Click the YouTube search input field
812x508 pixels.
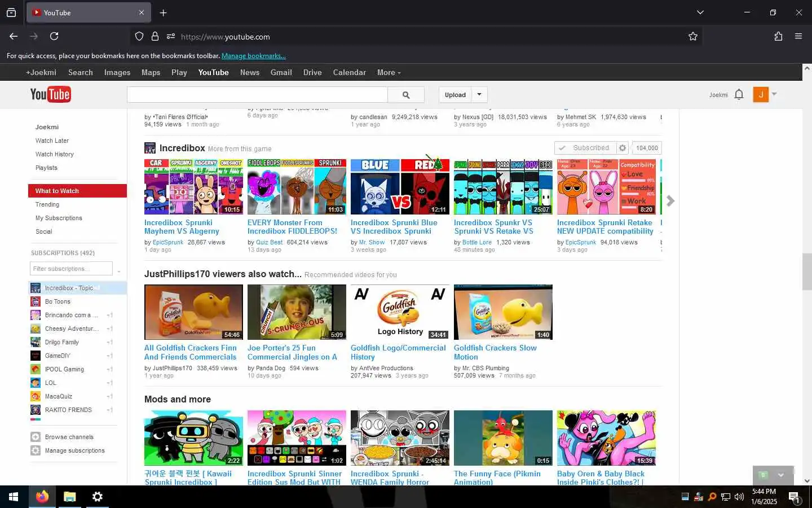pos(257,95)
